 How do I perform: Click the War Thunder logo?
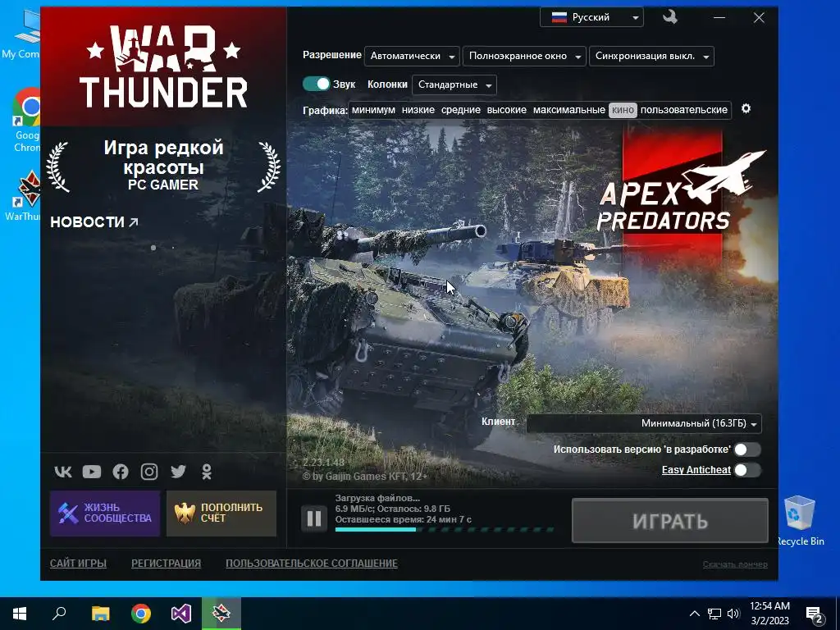[x=163, y=67]
